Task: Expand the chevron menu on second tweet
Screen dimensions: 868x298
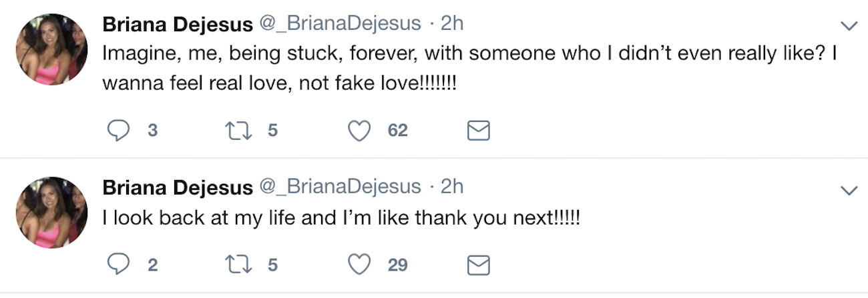Action: coord(849,191)
